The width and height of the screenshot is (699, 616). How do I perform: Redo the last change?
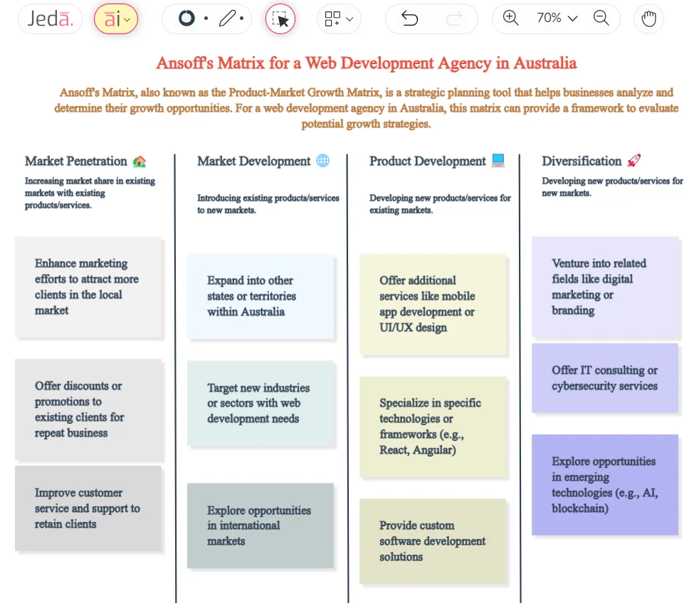[453, 18]
